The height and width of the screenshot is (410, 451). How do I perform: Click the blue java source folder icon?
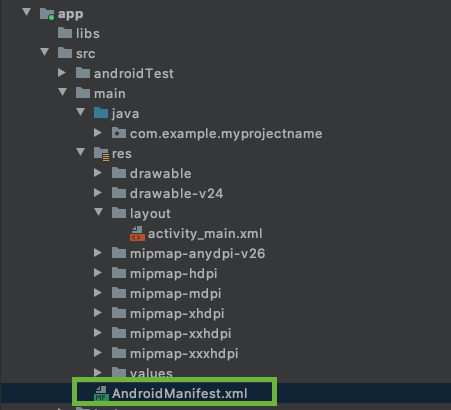tap(101, 113)
